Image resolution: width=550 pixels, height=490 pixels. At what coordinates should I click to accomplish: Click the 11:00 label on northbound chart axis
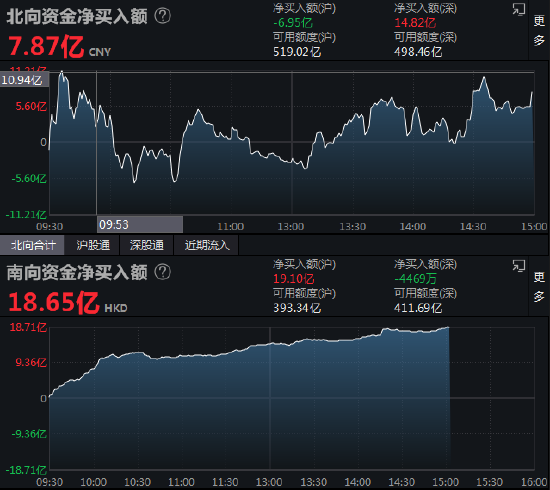(230, 227)
